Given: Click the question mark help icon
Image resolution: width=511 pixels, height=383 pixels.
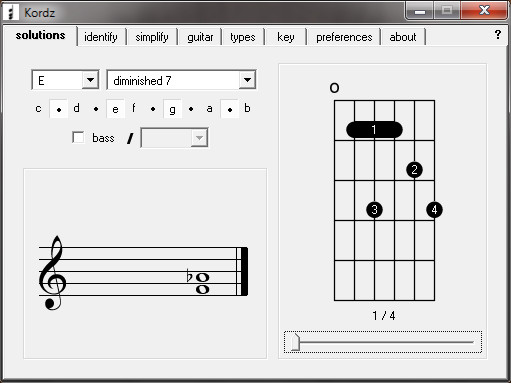Looking at the screenshot, I should tap(498, 34).
